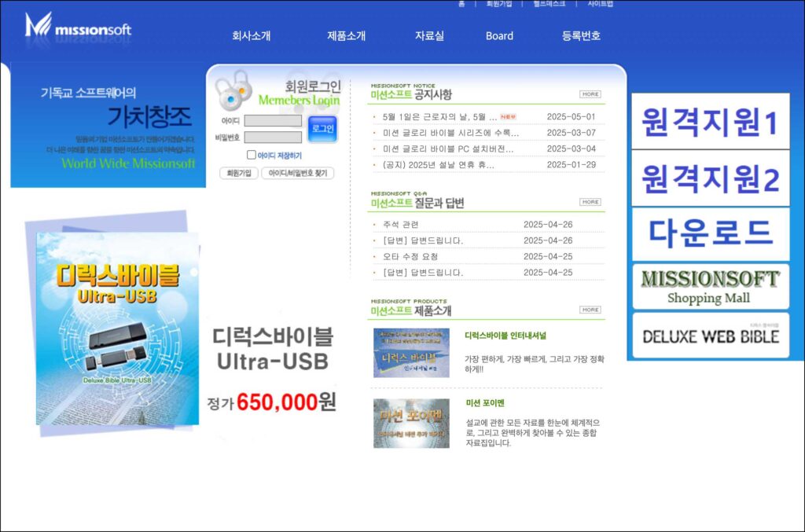Image resolution: width=805 pixels, height=532 pixels.
Task: Click the description '가장 편하게, 가장 빠르게, 그리고 가장 정확하게!!'
Action: click(535, 364)
